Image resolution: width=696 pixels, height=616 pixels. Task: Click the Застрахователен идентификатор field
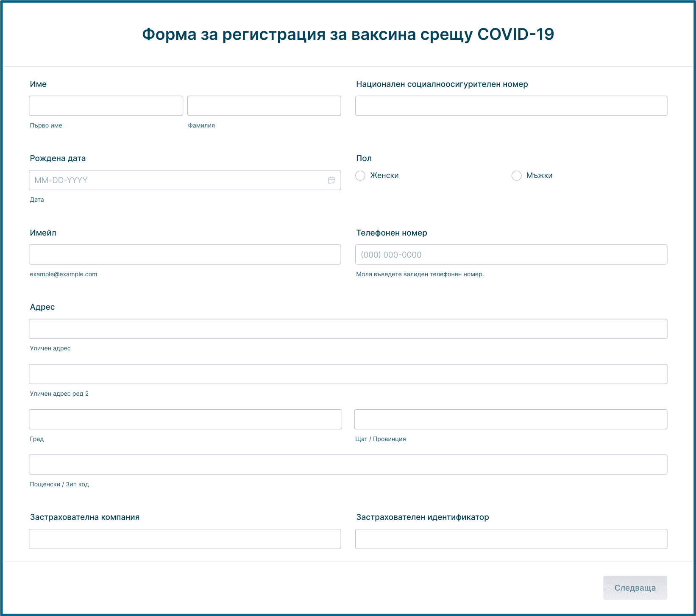tap(511, 539)
